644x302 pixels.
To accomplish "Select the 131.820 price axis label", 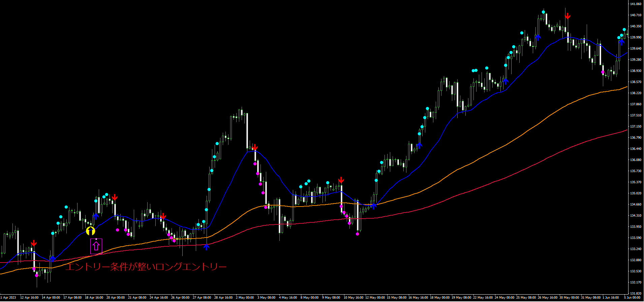I will (636, 293).
